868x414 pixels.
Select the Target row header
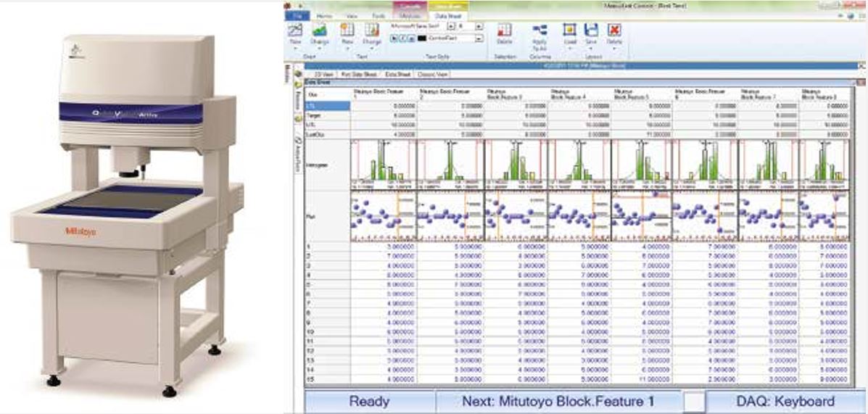328,116
